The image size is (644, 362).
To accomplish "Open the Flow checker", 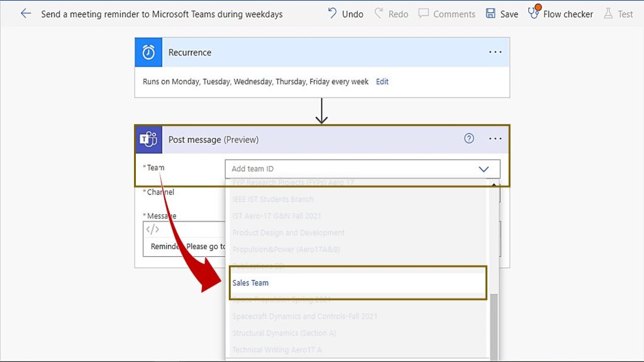I will [x=560, y=14].
